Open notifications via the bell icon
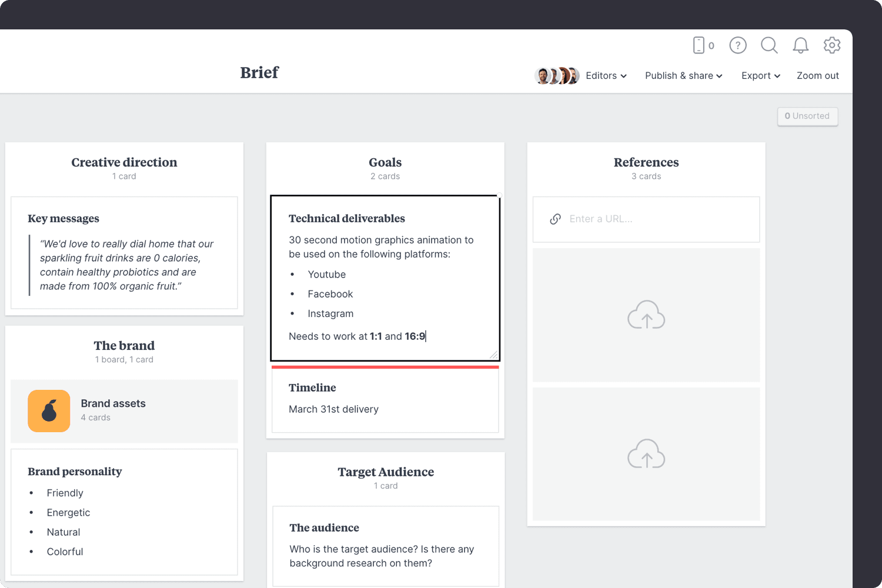Viewport: 882px width, 588px height. coord(800,45)
